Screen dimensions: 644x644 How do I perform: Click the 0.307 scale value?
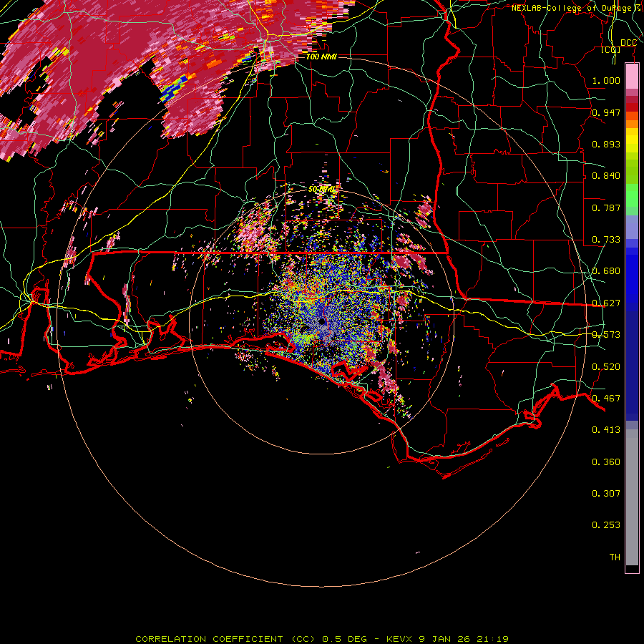coord(606,494)
